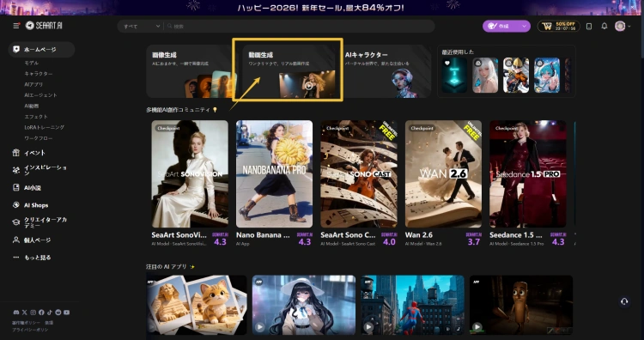The image size is (644, 340).
Task: Click the イベント gift icon
Action: 16,153
